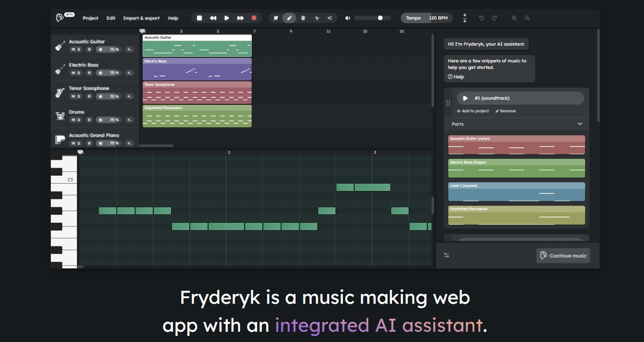Image resolution: width=644 pixels, height=342 pixels.
Task: Click AI sparkle button on Tenor Saxophone track
Action: (129, 96)
